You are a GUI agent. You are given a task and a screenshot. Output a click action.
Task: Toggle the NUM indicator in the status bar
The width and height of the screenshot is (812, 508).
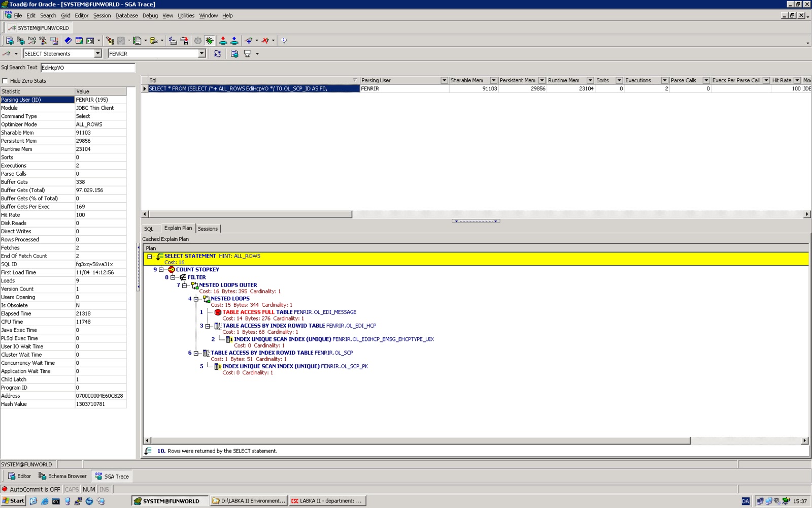89,489
